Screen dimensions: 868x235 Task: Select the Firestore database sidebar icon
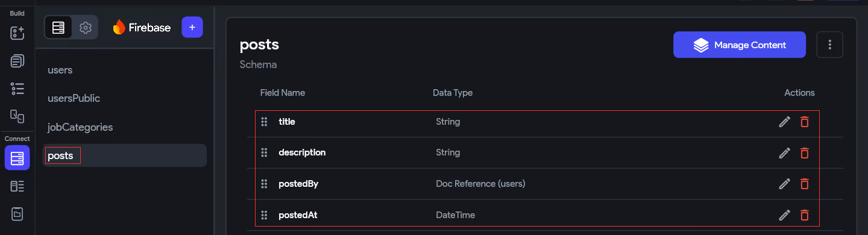click(17, 158)
